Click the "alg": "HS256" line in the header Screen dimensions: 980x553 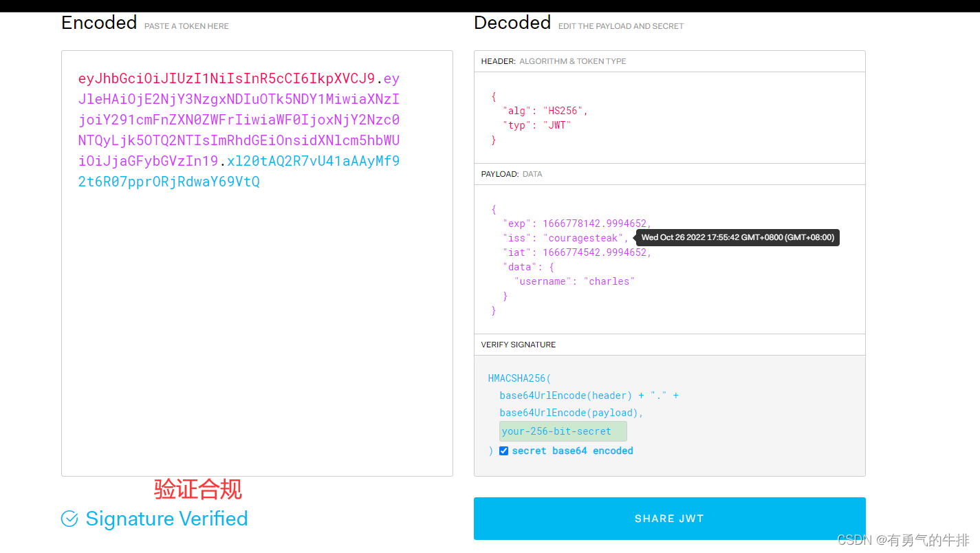(x=545, y=110)
